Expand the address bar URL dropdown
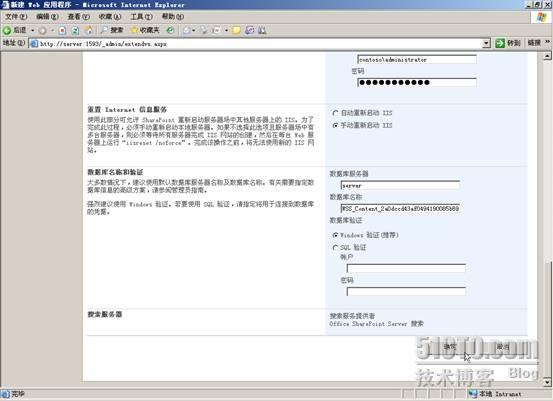The image size is (553, 401). tap(486, 43)
